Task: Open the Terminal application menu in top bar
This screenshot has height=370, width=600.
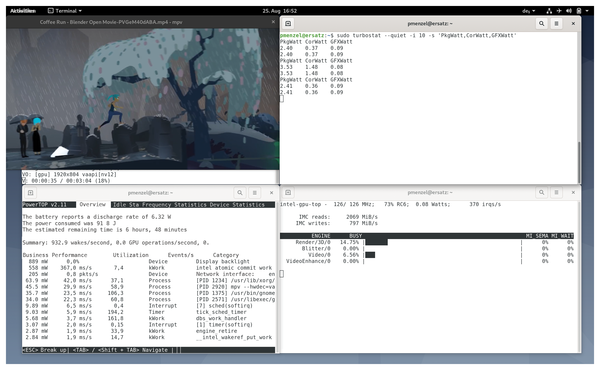Action: tap(65, 11)
